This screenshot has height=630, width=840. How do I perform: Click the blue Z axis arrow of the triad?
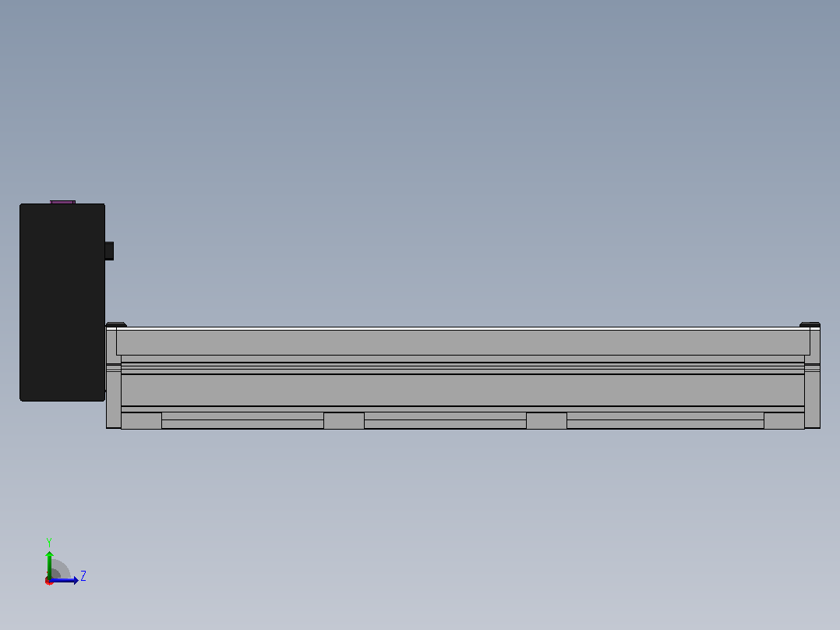click(64, 581)
